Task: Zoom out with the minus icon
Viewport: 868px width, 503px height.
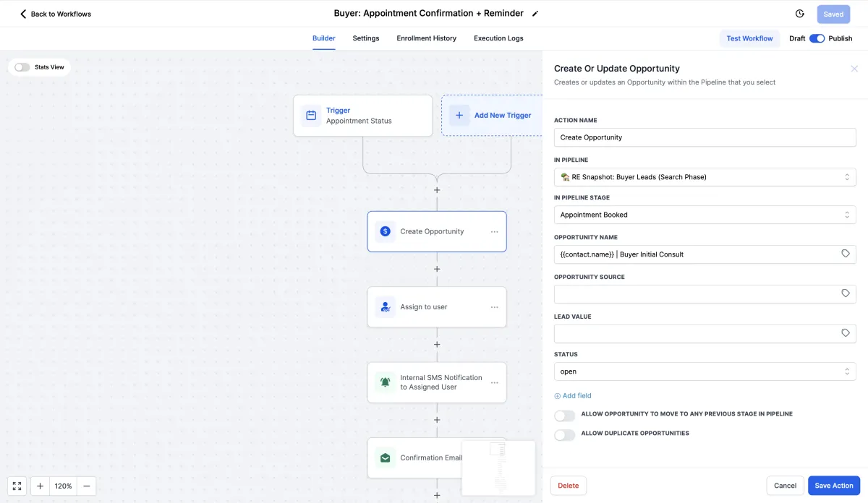Action: tap(87, 486)
